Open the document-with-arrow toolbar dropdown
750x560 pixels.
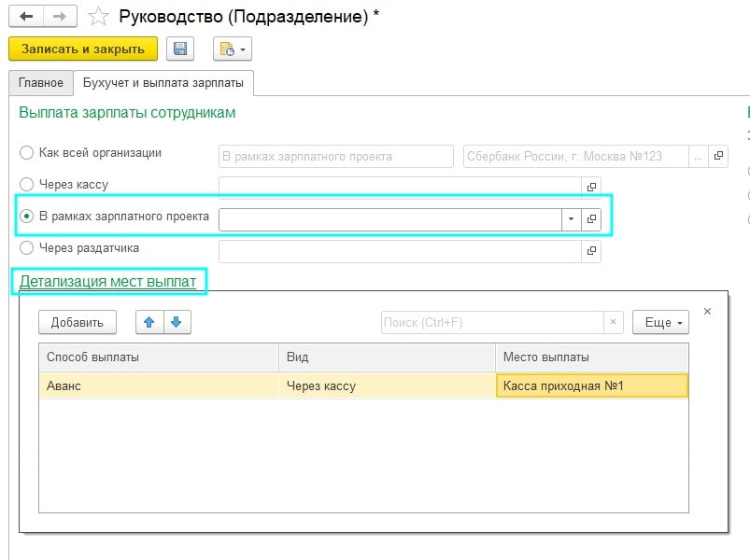[x=232, y=49]
